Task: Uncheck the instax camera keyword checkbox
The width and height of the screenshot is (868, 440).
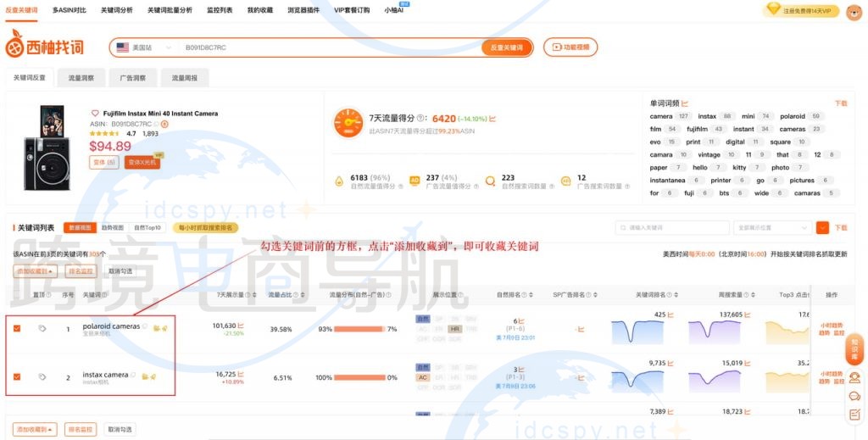Action: pyautogui.click(x=17, y=376)
